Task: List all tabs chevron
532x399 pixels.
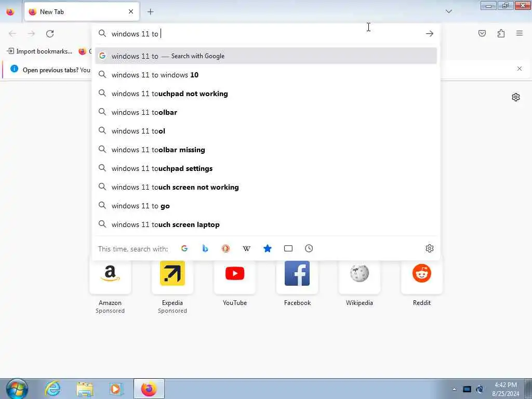Action: click(448, 11)
